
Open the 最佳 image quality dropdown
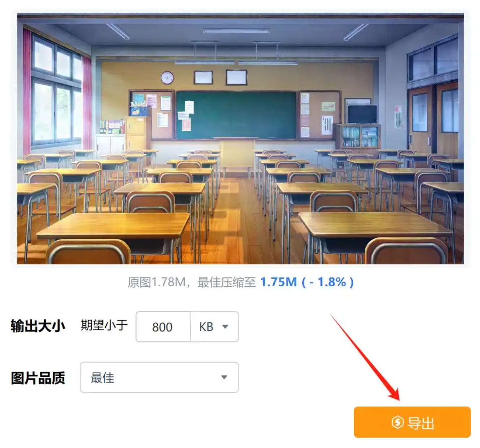coord(159,377)
